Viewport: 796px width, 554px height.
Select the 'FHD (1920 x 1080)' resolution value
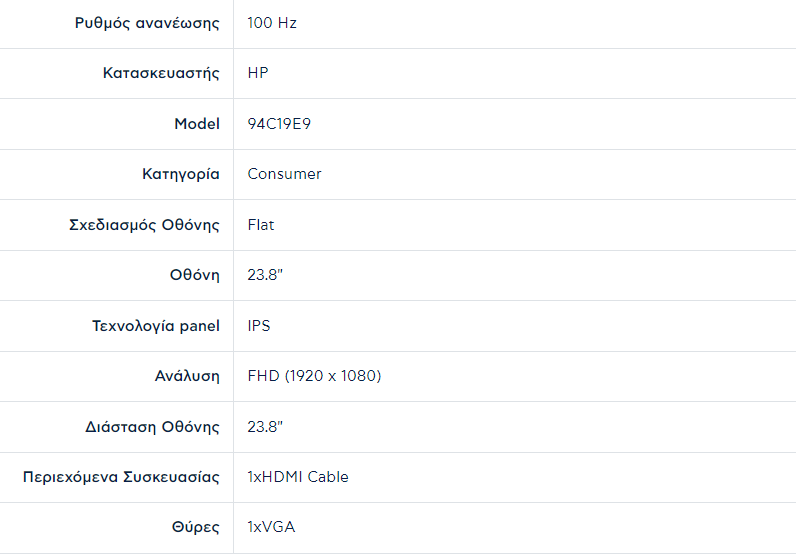[314, 376]
